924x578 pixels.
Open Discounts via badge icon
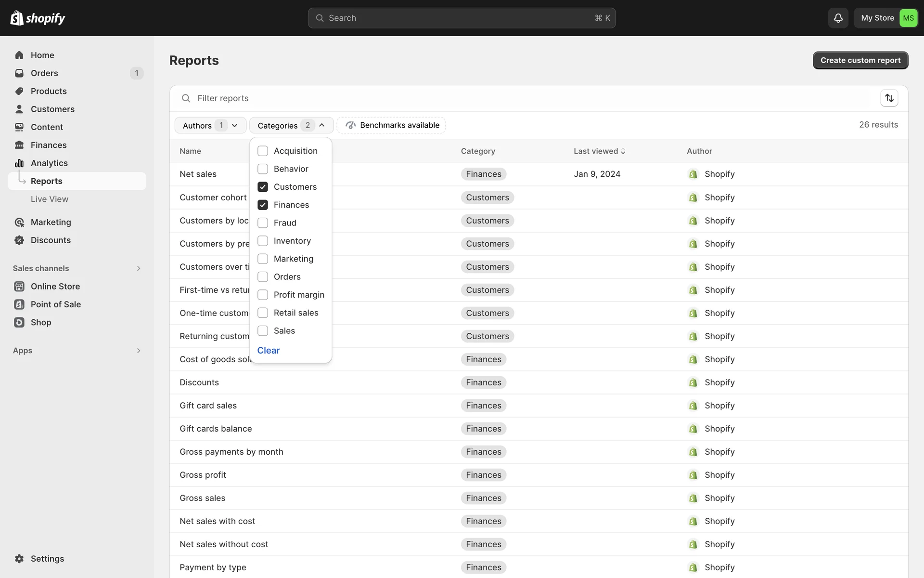coord(19,240)
